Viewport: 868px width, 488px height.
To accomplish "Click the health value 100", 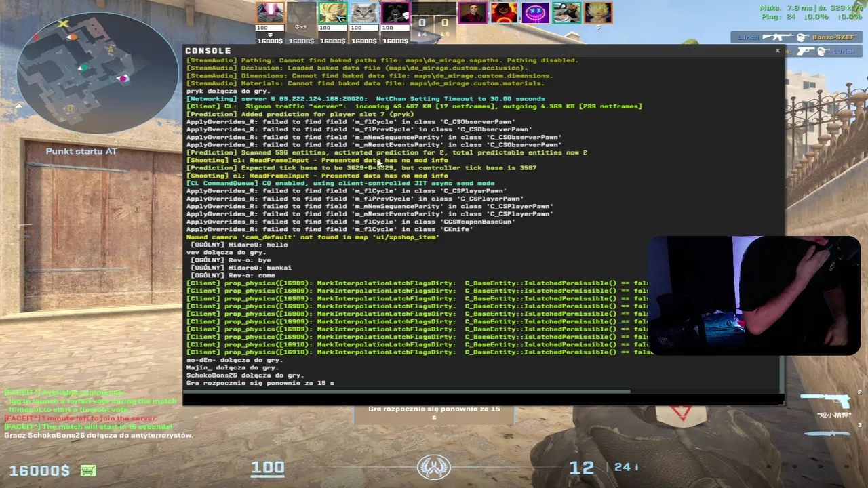I will pyautogui.click(x=268, y=467).
